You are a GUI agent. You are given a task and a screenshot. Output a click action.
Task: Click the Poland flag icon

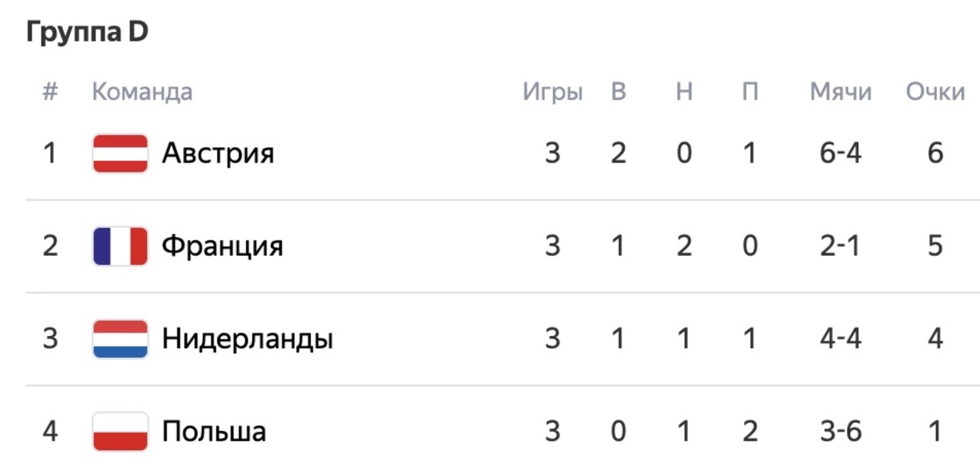pyautogui.click(x=120, y=431)
